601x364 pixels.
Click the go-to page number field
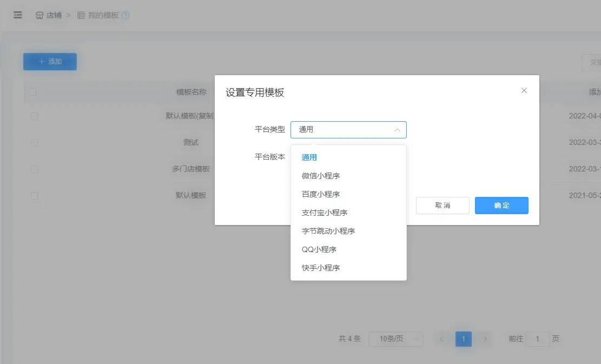point(537,339)
